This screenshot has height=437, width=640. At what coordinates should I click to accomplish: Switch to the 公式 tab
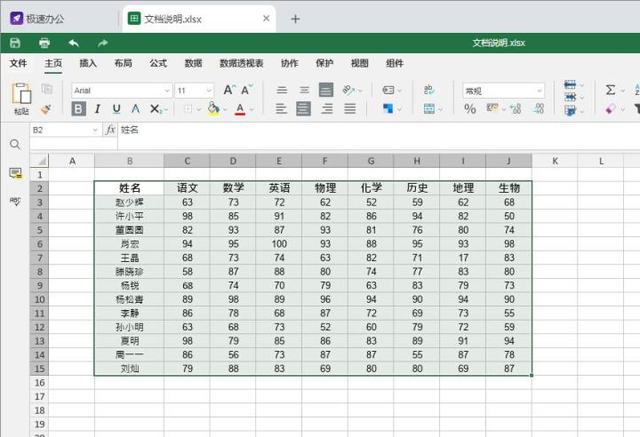coord(158,63)
